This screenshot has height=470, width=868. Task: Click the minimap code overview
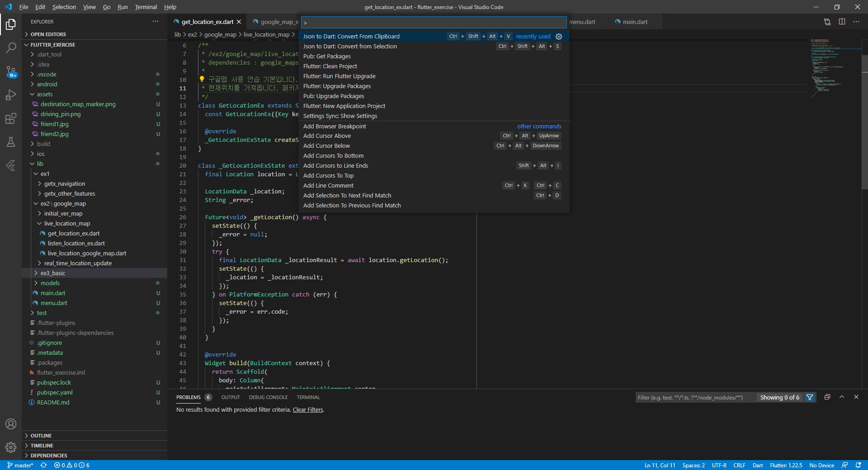point(835,68)
